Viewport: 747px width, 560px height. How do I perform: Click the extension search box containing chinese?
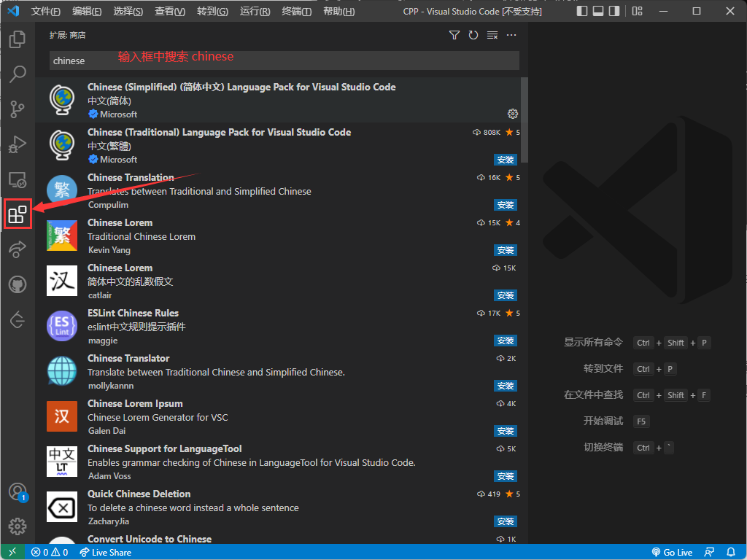pos(284,61)
